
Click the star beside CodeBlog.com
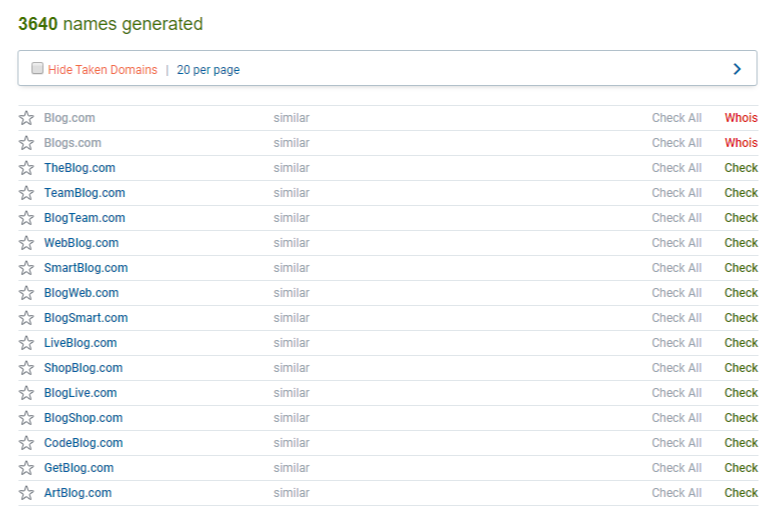tap(26, 443)
